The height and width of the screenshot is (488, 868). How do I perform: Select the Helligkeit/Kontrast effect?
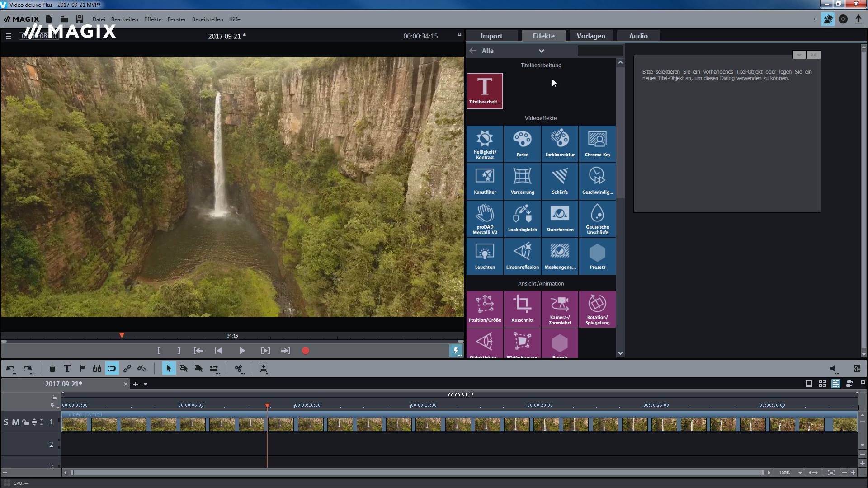[485, 144]
